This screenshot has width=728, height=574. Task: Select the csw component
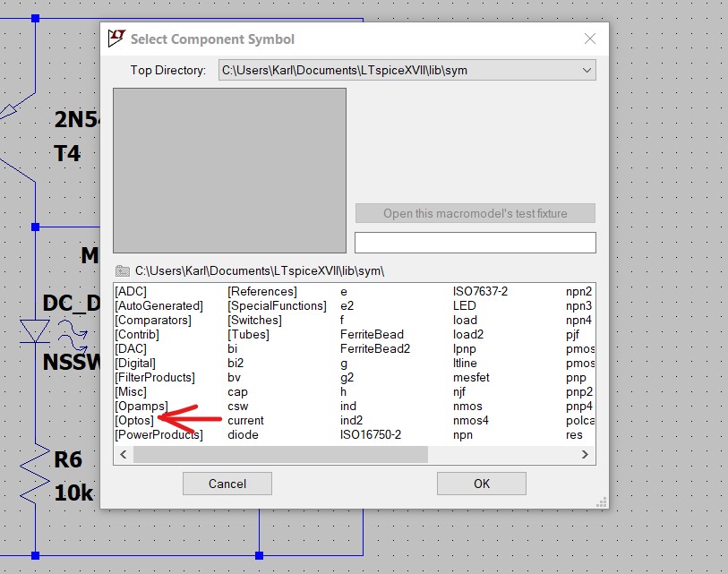coord(237,407)
